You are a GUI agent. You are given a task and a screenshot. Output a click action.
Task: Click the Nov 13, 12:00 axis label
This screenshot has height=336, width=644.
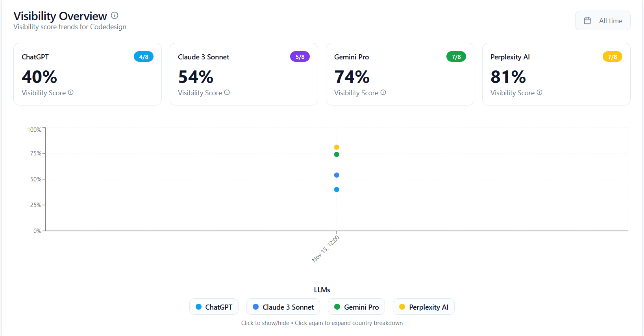(x=326, y=249)
